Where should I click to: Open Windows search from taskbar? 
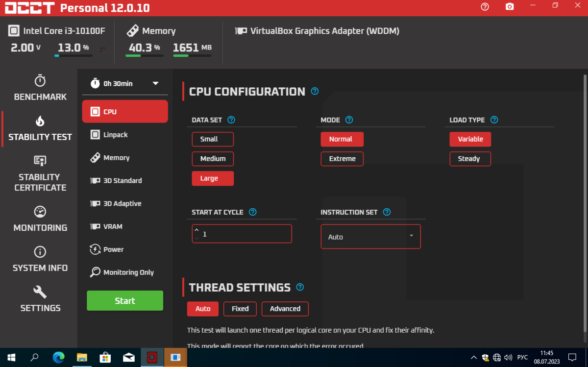[35, 358]
